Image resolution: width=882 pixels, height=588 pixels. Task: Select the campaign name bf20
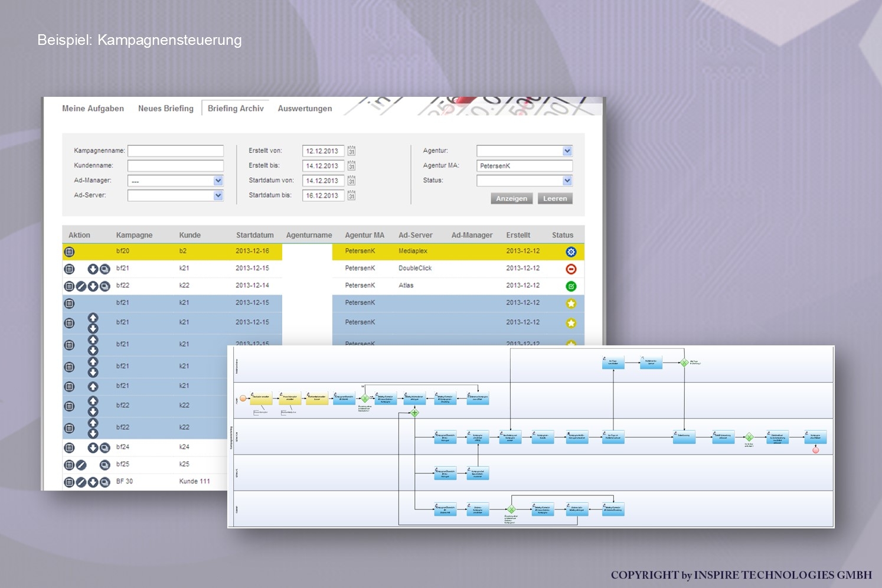point(123,251)
